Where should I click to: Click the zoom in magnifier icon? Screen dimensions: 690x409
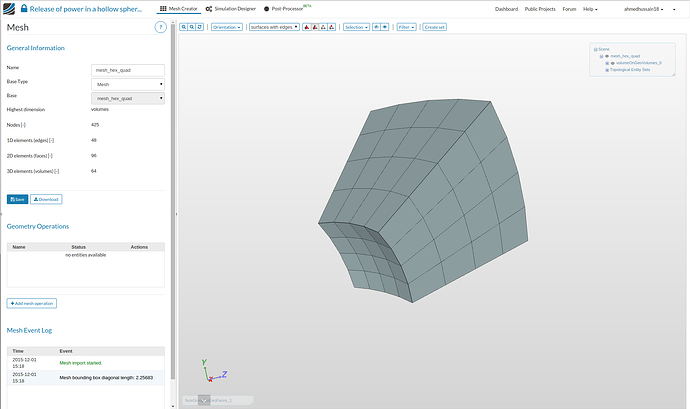tap(183, 27)
